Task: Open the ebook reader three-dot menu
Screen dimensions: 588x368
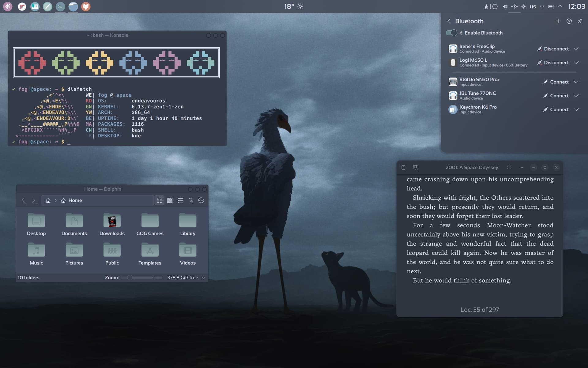Action: tap(521, 167)
